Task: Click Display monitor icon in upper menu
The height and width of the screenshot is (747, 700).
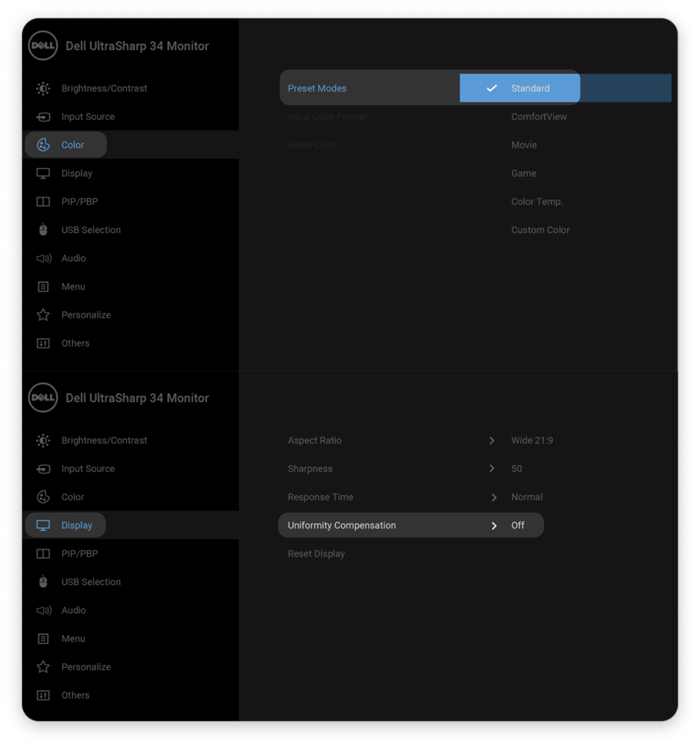Action: click(43, 174)
